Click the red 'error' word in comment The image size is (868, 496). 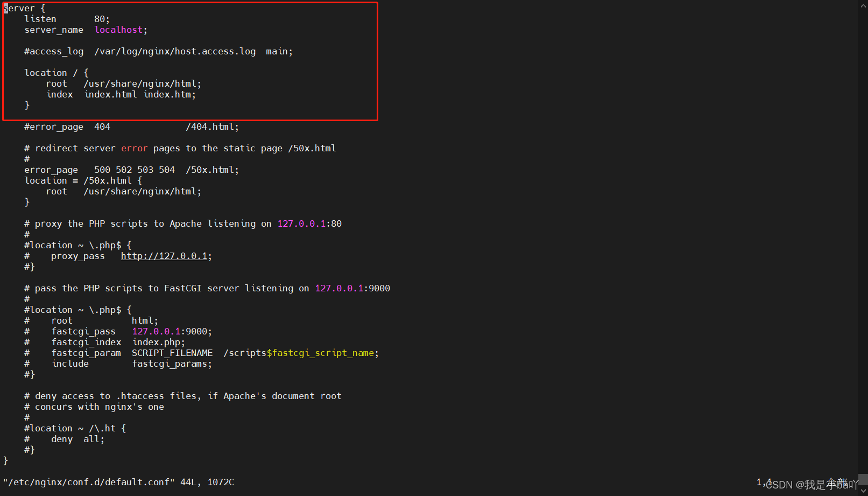pos(135,149)
